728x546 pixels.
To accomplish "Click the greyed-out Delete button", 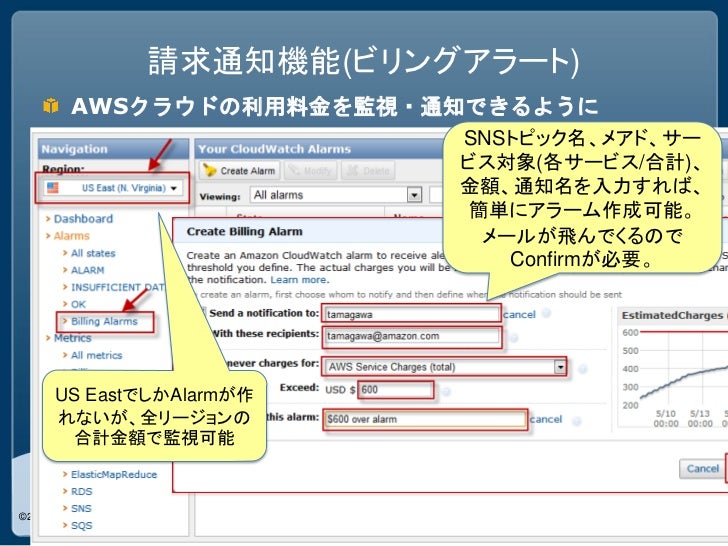I will pos(368,171).
